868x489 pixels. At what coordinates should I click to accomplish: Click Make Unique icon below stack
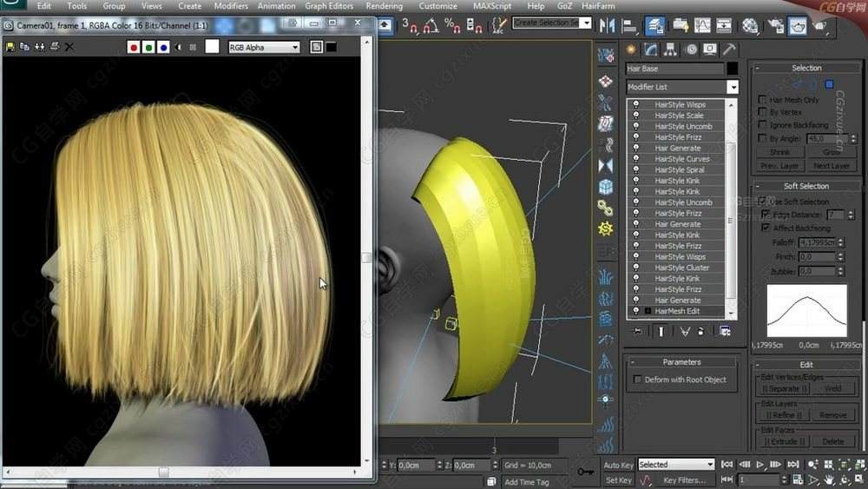click(685, 331)
